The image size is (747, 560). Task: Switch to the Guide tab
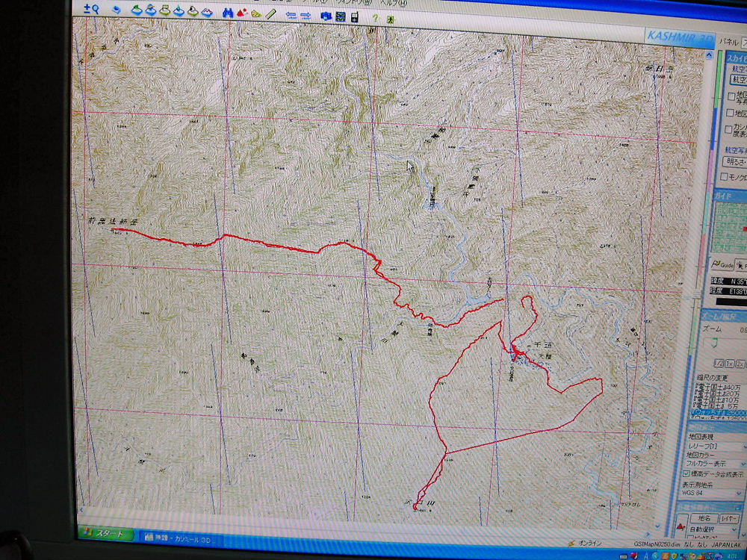[722, 264]
